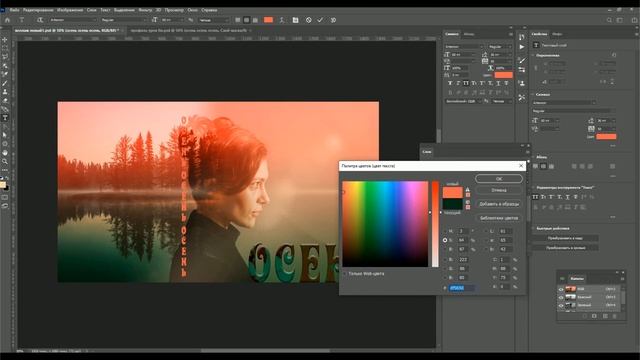Click the 3D icon in options bar

333,20
